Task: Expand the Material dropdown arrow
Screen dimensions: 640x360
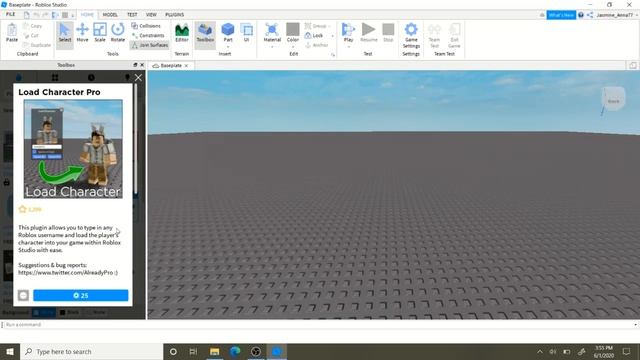Action: (272, 47)
